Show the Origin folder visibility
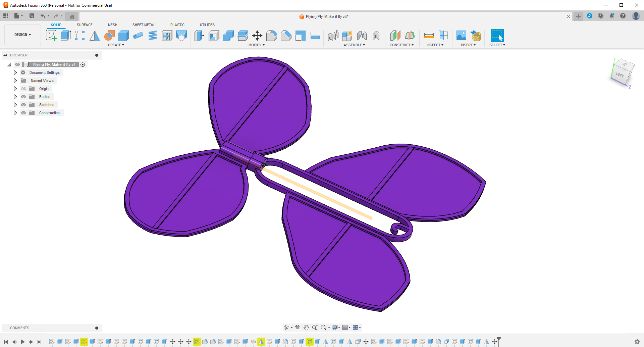Screen dimensions: 644x347 pyautogui.click(x=23, y=89)
